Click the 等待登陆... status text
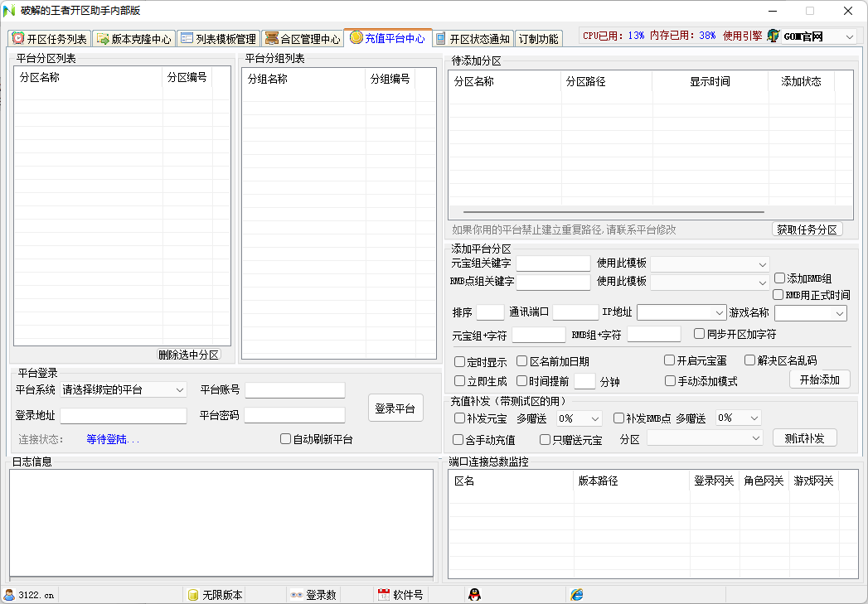868x604 pixels. pos(114,439)
